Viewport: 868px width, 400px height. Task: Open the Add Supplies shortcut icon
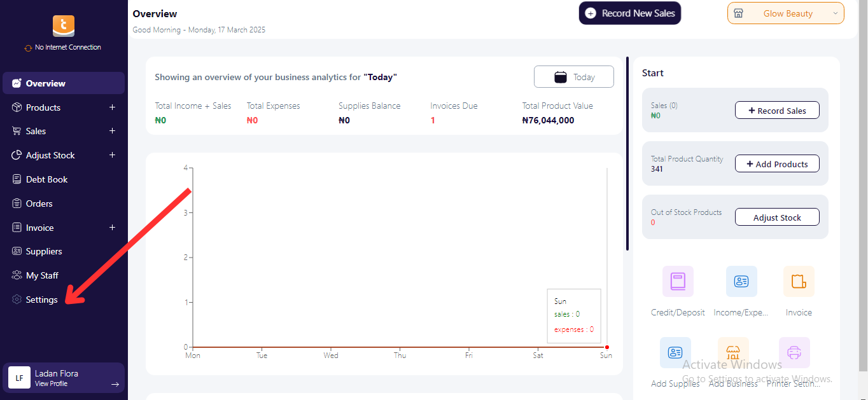675,352
